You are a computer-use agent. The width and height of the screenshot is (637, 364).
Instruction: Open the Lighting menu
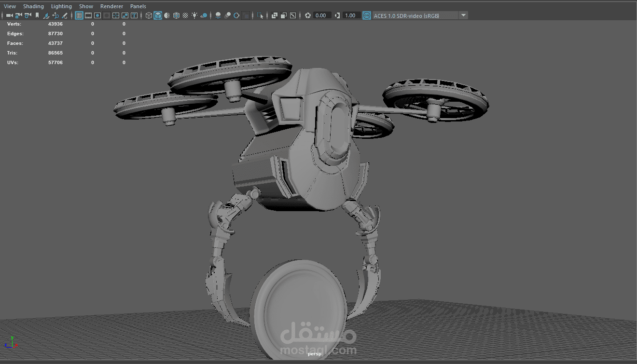pos(61,6)
